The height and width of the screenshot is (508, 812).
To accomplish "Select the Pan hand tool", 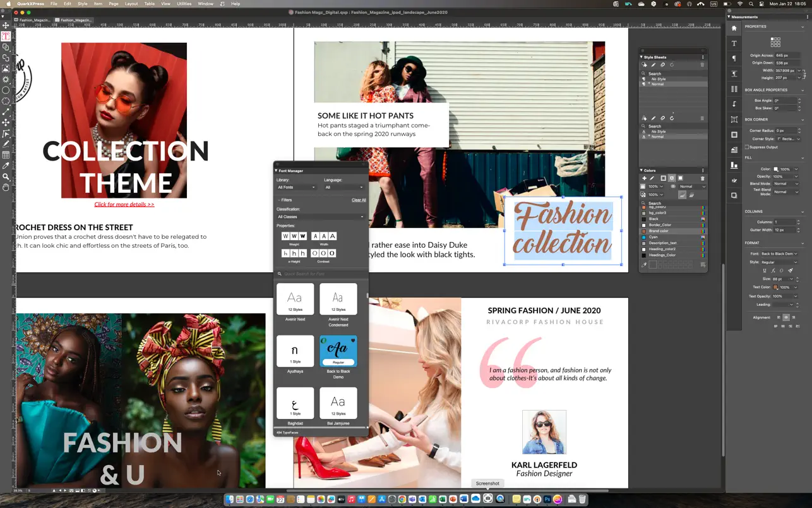I will click(6, 187).
